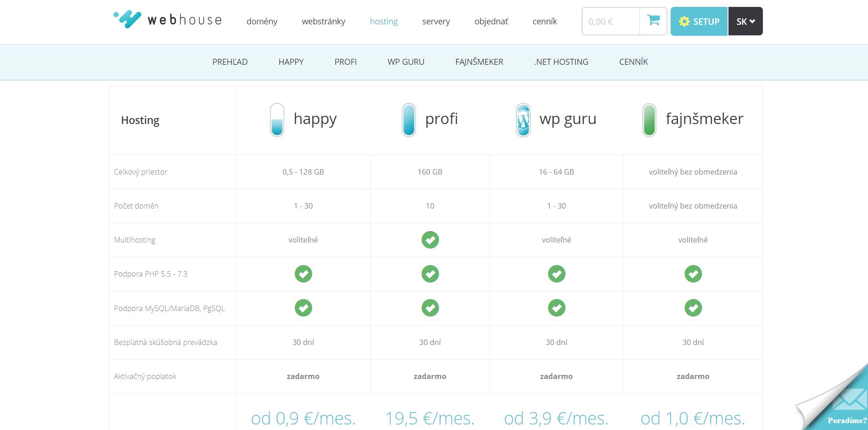Click the 160 GB cell
The width and height of the screenshot is (868, 430).
click(x=430, y=172)
